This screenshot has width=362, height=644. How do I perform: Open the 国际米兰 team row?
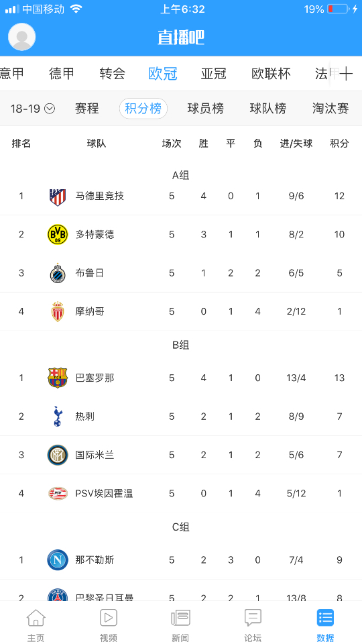[181, 455]
